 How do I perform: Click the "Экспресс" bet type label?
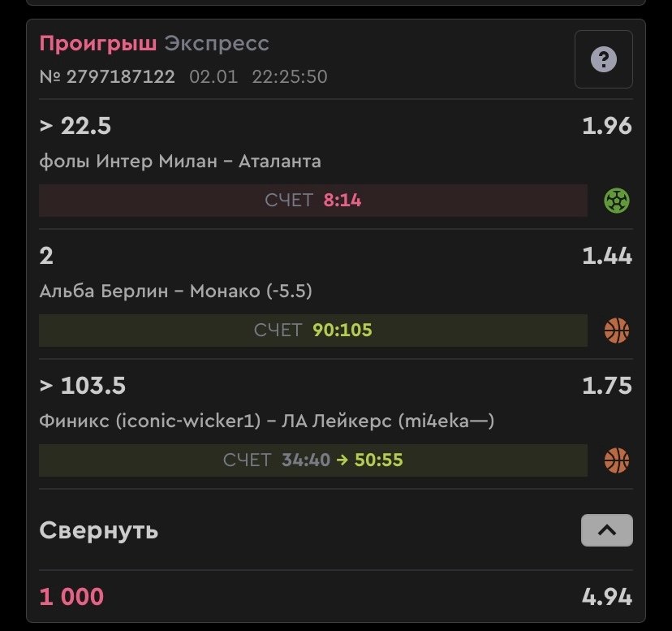(217, 43)
